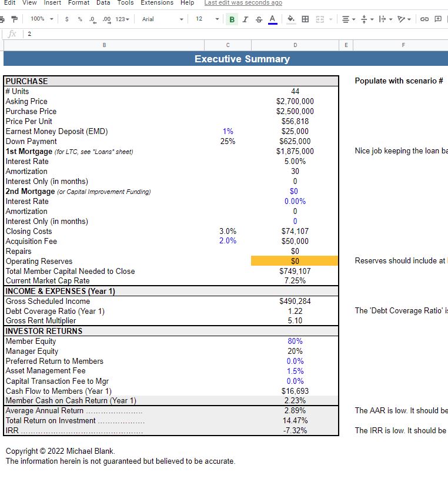This screenshot has width=448, height=482.
Task: Open 'Last edit was seconds ago' link
Action: (x=243, y=3)
